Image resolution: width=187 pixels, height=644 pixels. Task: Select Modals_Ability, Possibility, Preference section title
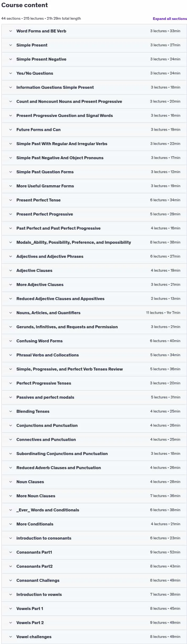[74, 242]
